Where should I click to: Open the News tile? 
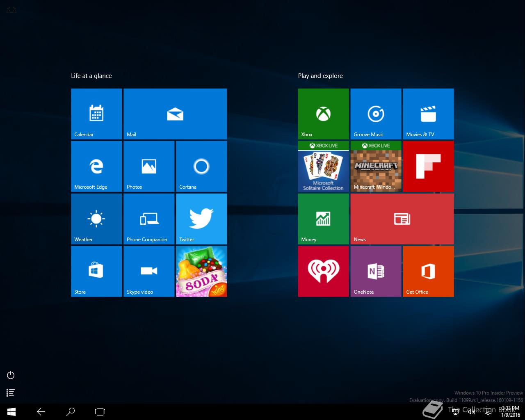pyautogui.click(x=402, y=219)
